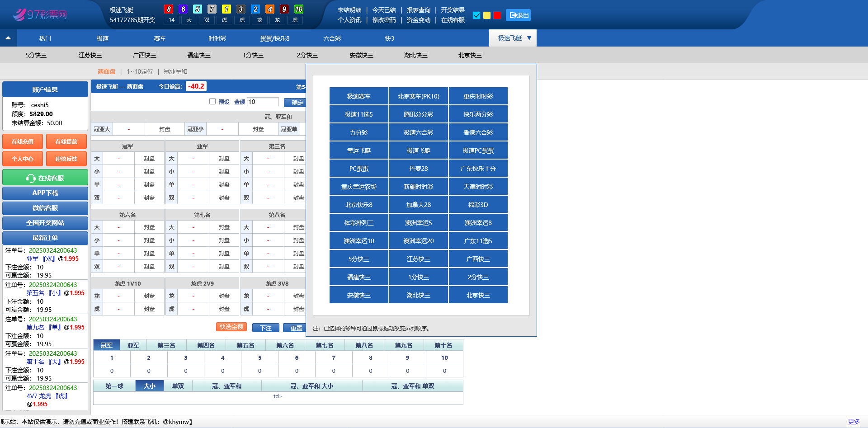Collapse the navigation using up arrow

[8, 38]
